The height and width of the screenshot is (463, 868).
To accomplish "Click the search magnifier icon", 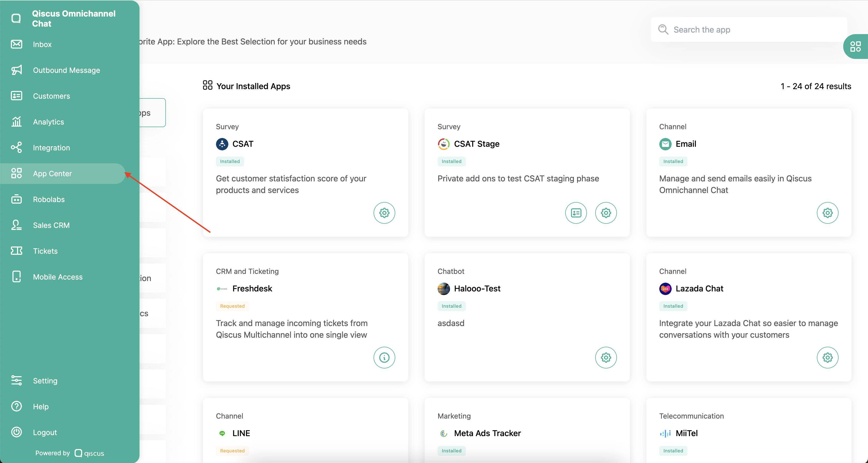I will (x=663, y=30).
